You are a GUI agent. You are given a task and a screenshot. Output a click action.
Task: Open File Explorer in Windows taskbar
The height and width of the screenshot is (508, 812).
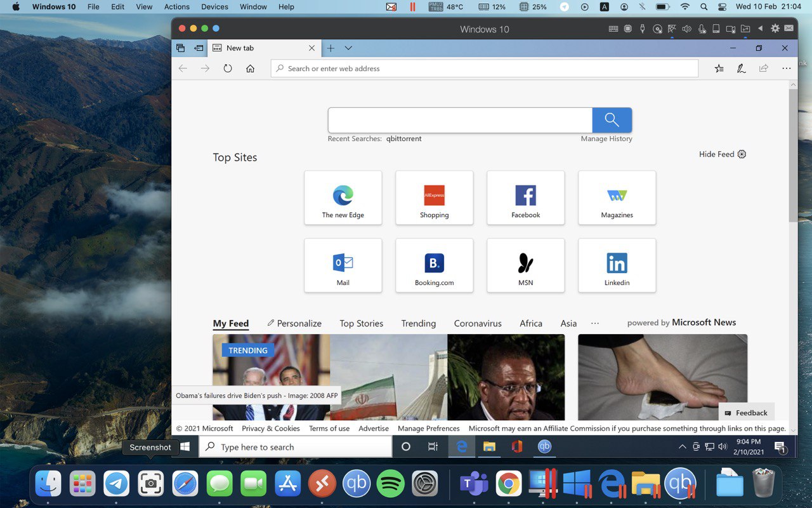coord(489,447)
